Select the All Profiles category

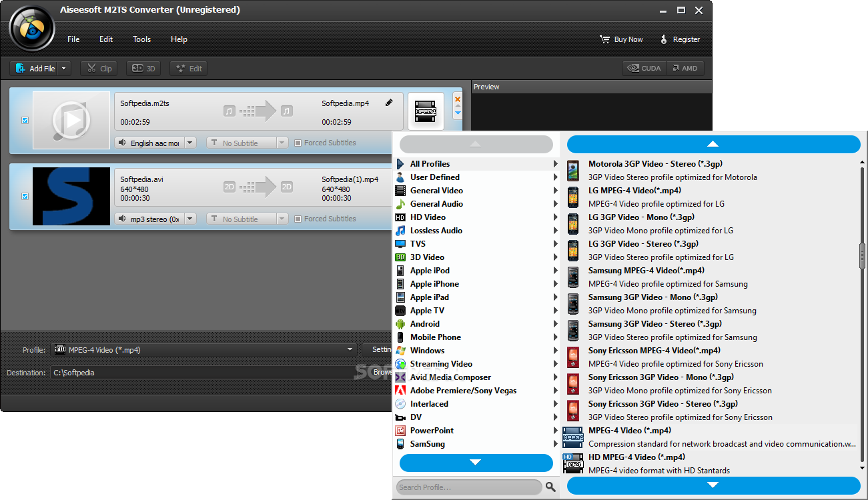[476, 164]
